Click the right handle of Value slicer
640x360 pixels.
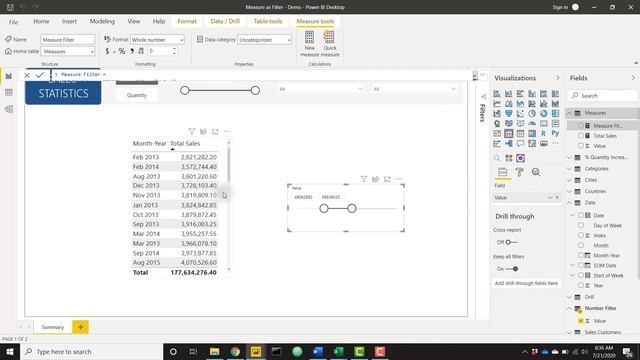tap(352, 209)
